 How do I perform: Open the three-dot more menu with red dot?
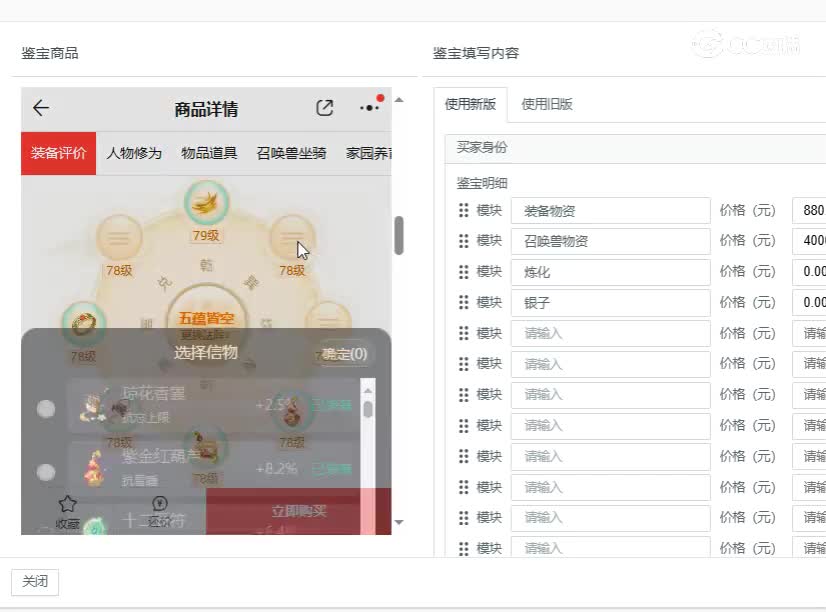(370, 107)
